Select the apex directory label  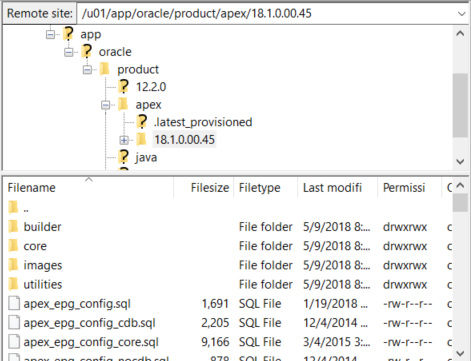pos(148,105)
